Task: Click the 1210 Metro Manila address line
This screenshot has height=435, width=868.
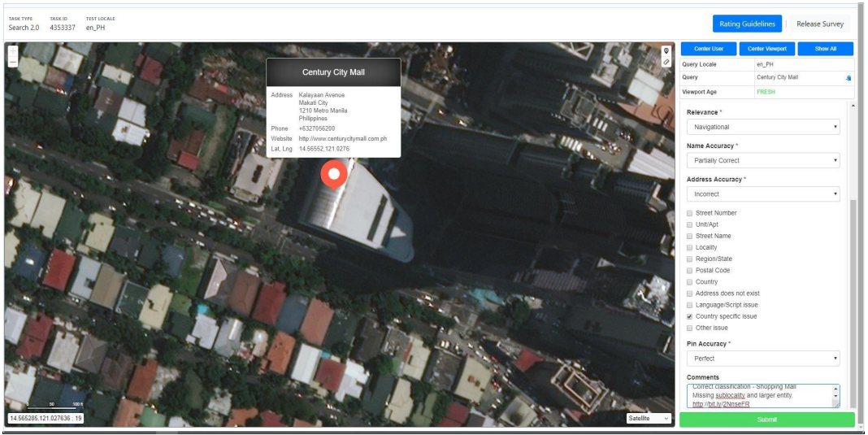Action: (x=323, y=111)
